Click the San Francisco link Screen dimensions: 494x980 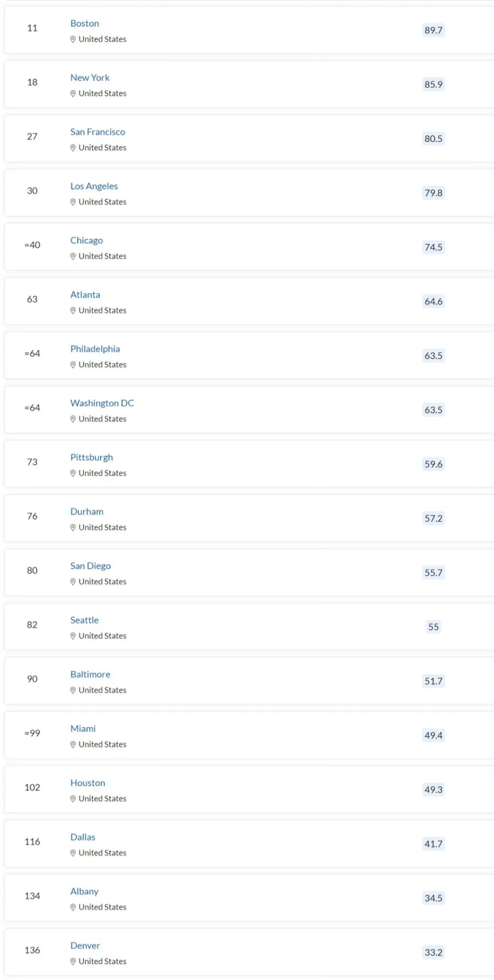[98, 132]
